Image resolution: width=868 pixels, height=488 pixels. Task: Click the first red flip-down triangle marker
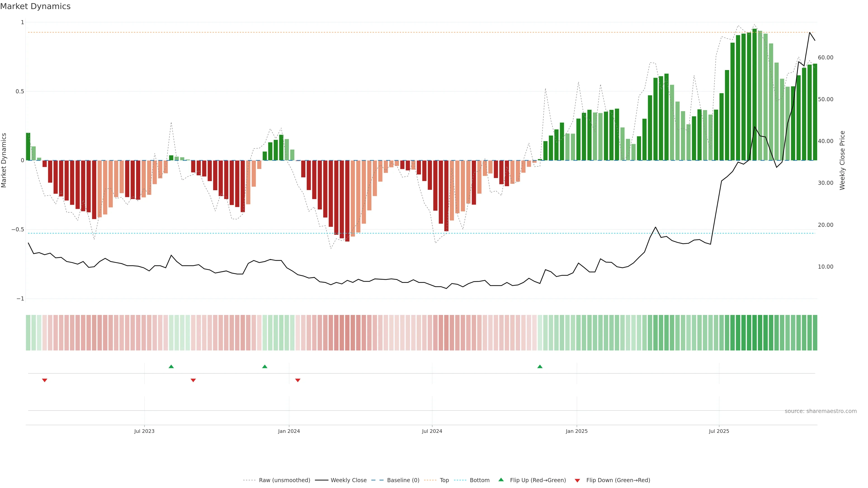[45, 380]
